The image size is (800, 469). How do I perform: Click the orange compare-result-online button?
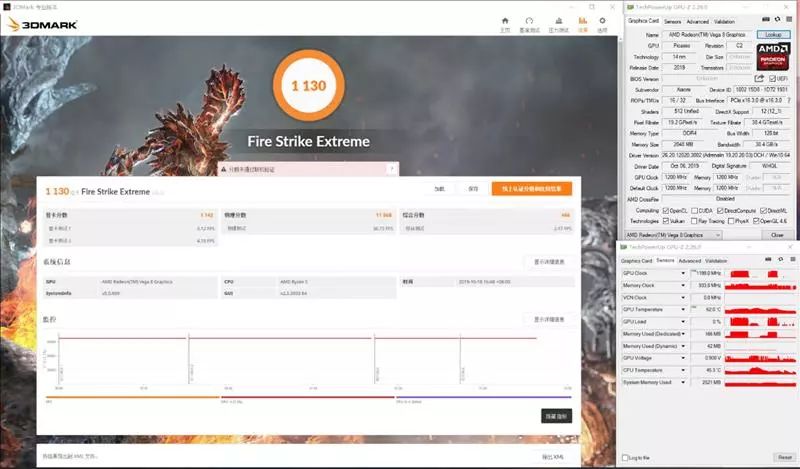[532, 189]
